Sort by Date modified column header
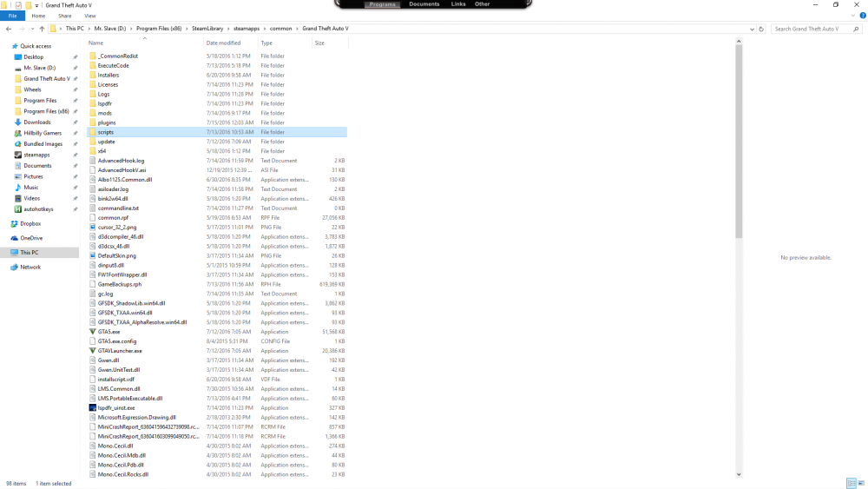This screenshot has height=489, width=868. tap(223, 43)
